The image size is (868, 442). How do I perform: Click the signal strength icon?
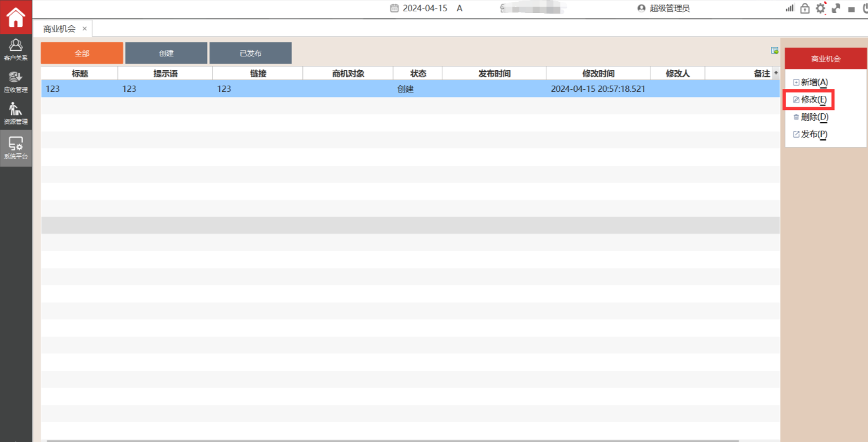pos(790,8)
